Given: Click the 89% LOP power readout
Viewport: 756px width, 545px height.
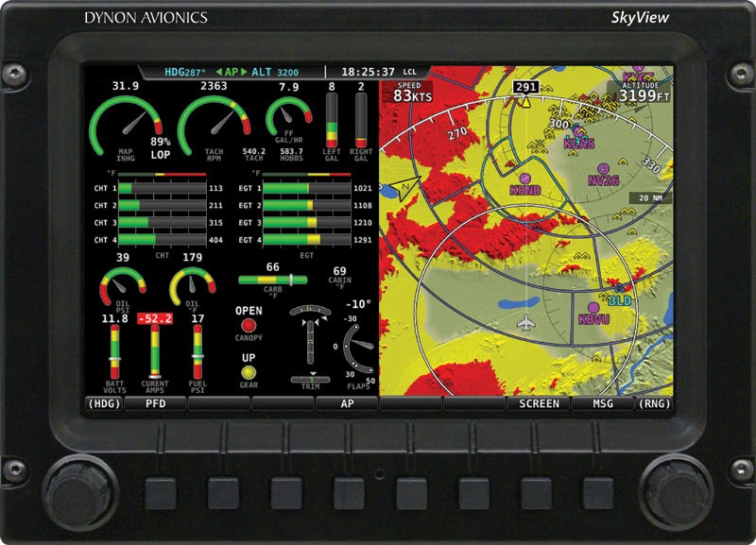Looking at the screenshot, I should [x=160, y=148].
